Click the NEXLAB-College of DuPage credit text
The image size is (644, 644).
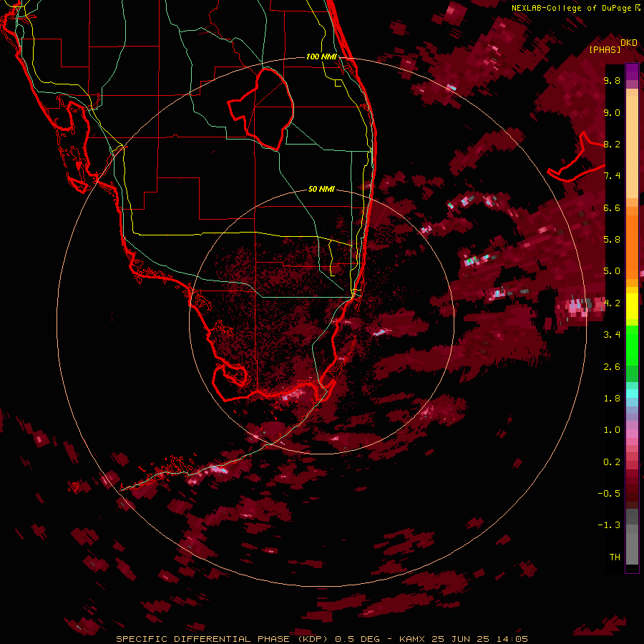pos(576,8)
